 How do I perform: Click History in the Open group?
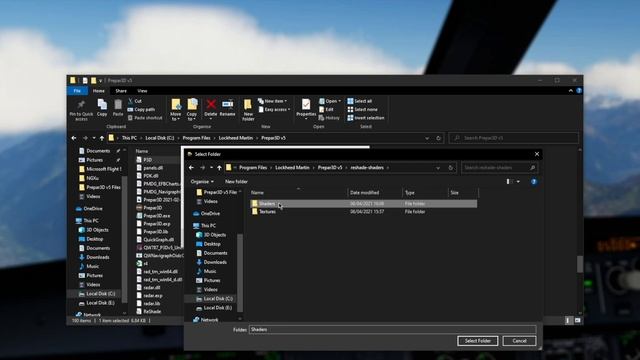coord(329,118)
